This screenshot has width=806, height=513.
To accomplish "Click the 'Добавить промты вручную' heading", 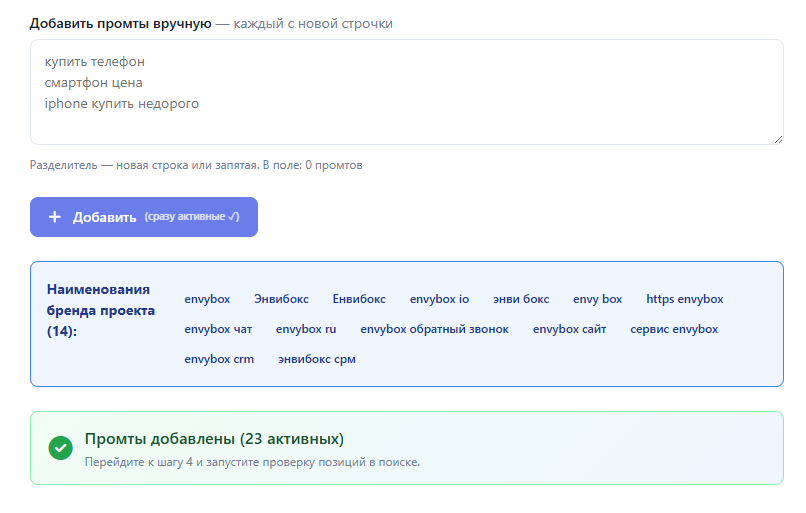I will tap(120, 24).
